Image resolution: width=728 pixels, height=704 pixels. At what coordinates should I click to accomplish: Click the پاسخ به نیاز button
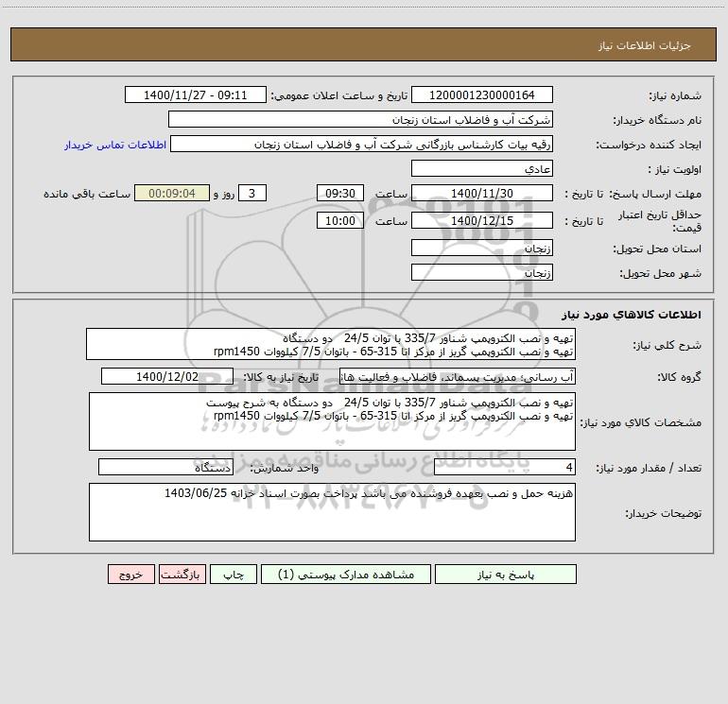click(506, 574)
